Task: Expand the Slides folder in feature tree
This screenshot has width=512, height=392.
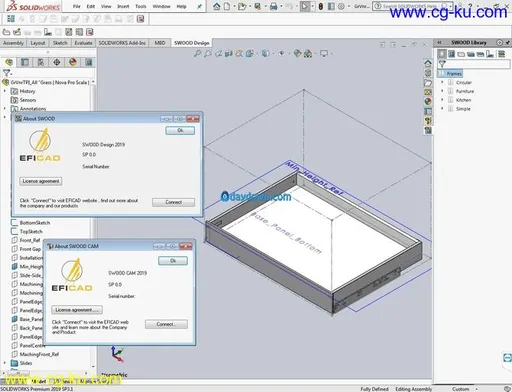Action: pos(5,363)
